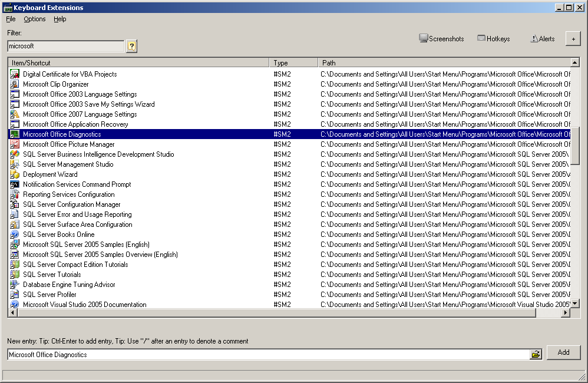Screen dimensions: 588x383
Task: Click the yellow question mark filter help icon
Action: (x=131, y=46)
